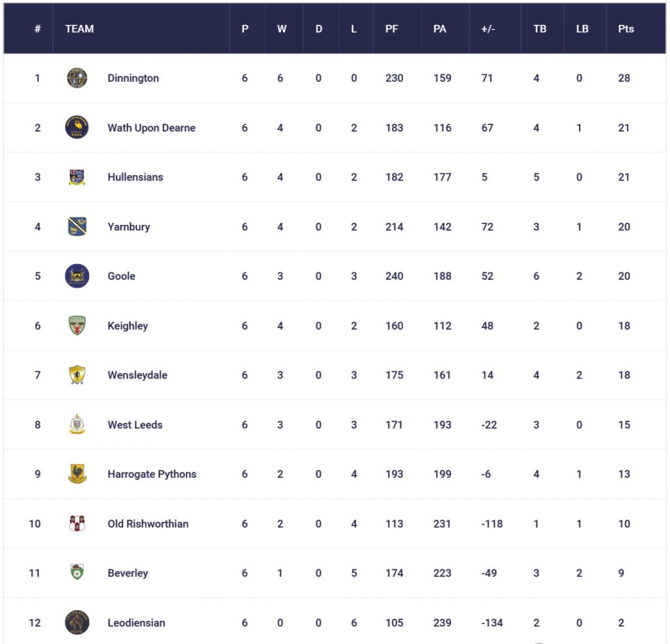
Task: Click the Hullensians club badge
Action: pos(77,177)
